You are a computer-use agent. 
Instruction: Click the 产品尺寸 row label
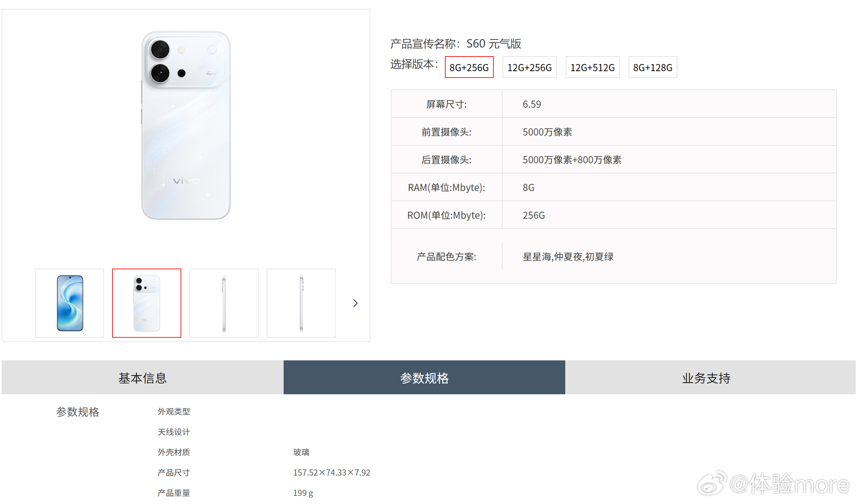point(174,473)
